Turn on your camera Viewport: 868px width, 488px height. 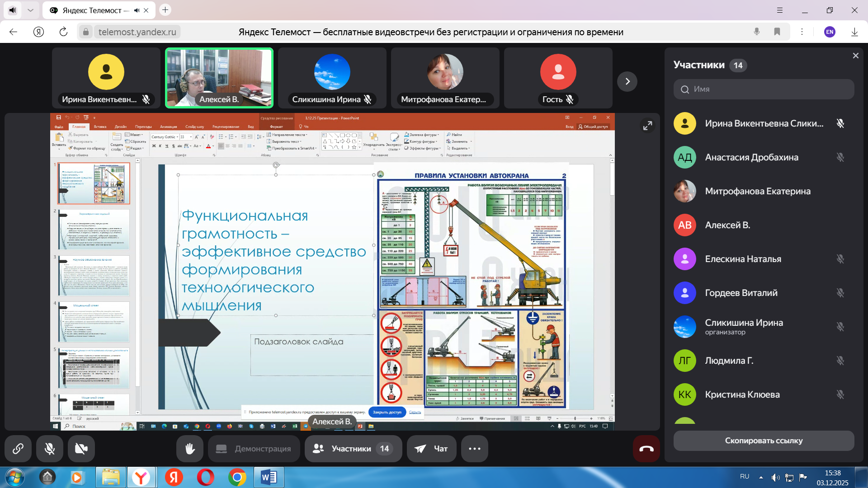pyautogui.click(x=81, y=449)
